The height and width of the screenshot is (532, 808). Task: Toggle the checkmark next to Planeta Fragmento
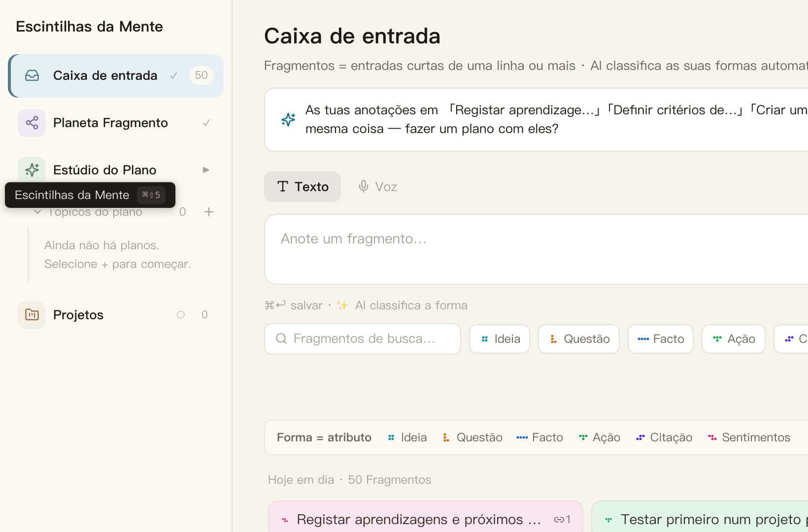click(x=206, y=123)
